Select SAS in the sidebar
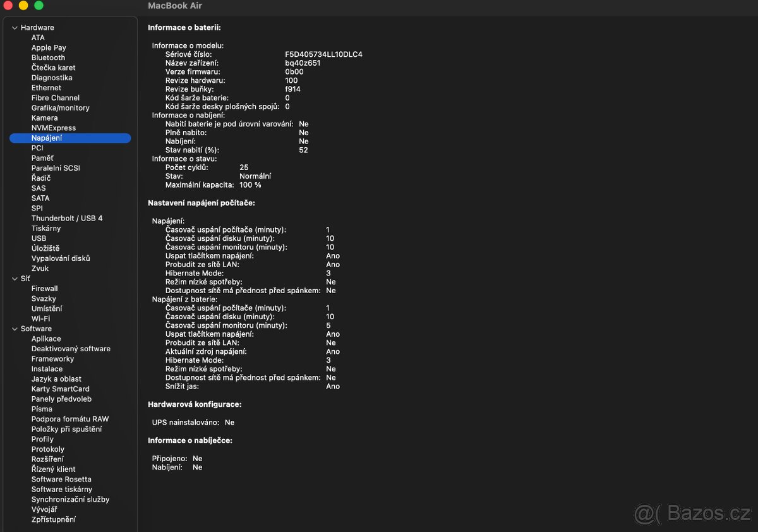Viewport: 758px width, 532px height. click(39, 188)
